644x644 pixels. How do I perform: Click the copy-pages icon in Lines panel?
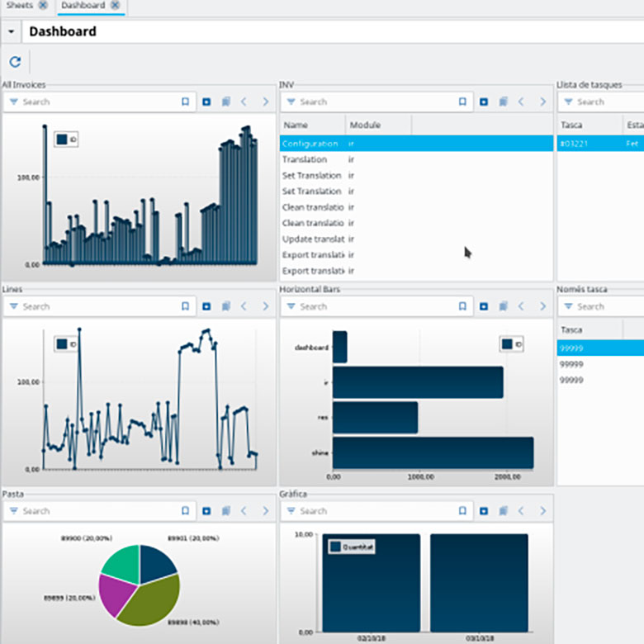pyautogui.click(x=226, y=306)
